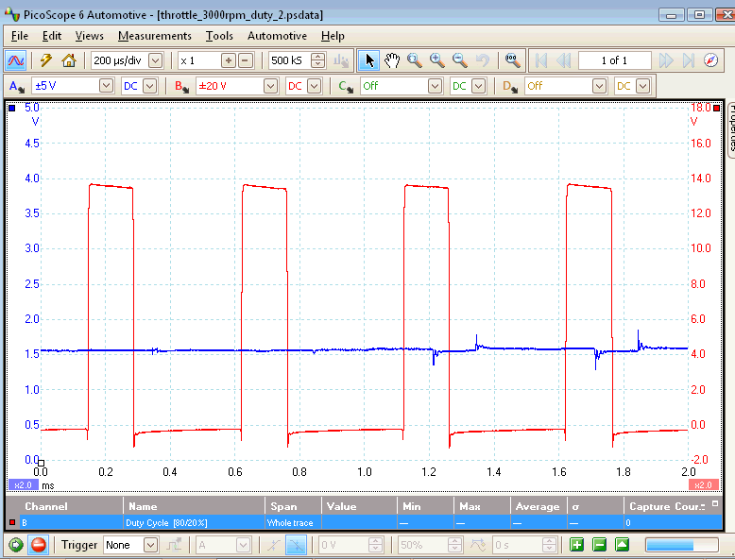
Task: Click the green add measurement button
Action: [577, 545]
